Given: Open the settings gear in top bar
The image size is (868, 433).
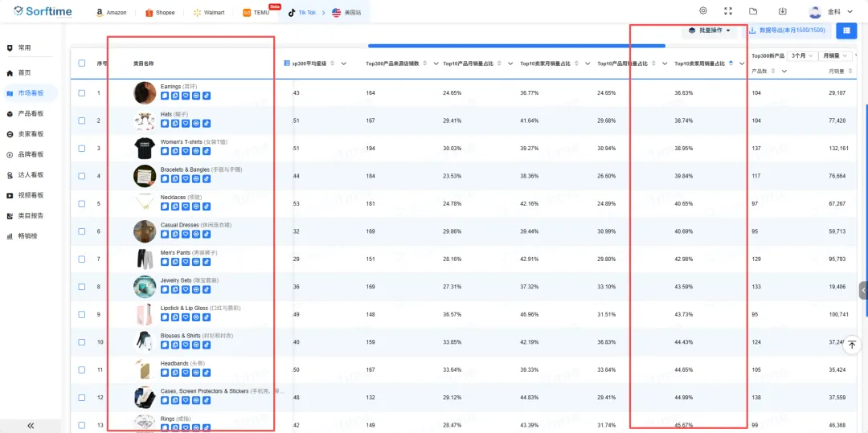Looking at the screenshot, I should click(x=703, y=11).
